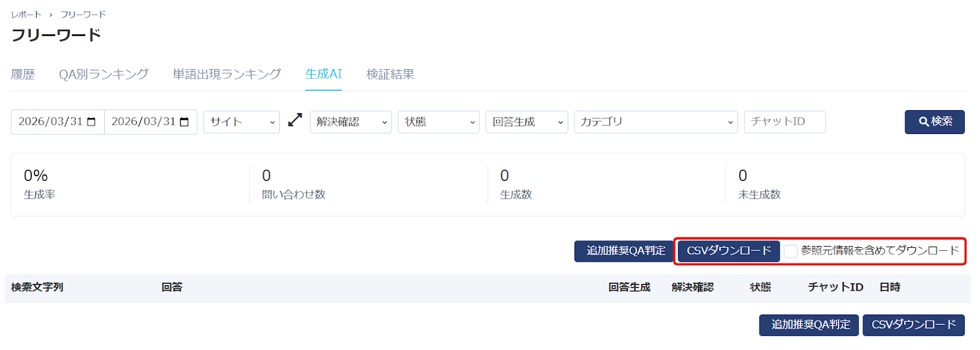Open the 解決確認 filter dropdown
The image size is (980, 350).
[350, 122]
